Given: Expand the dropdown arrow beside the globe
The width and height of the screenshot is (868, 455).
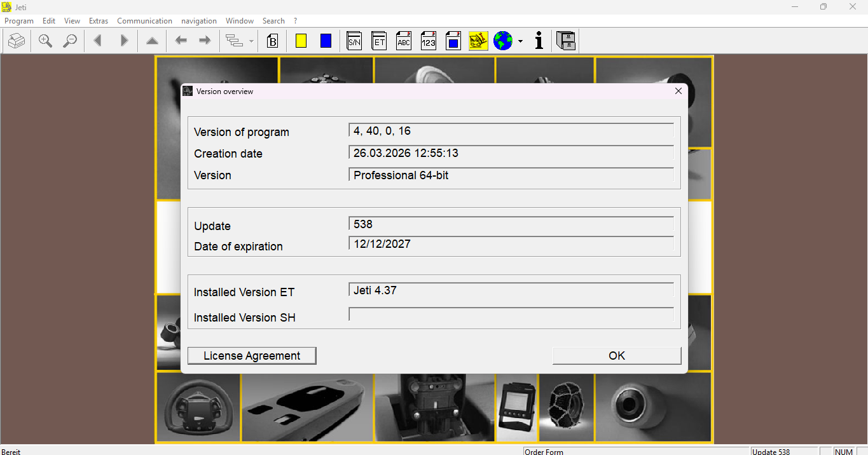Looking at the screenshot, I should [x=520, y=42].
